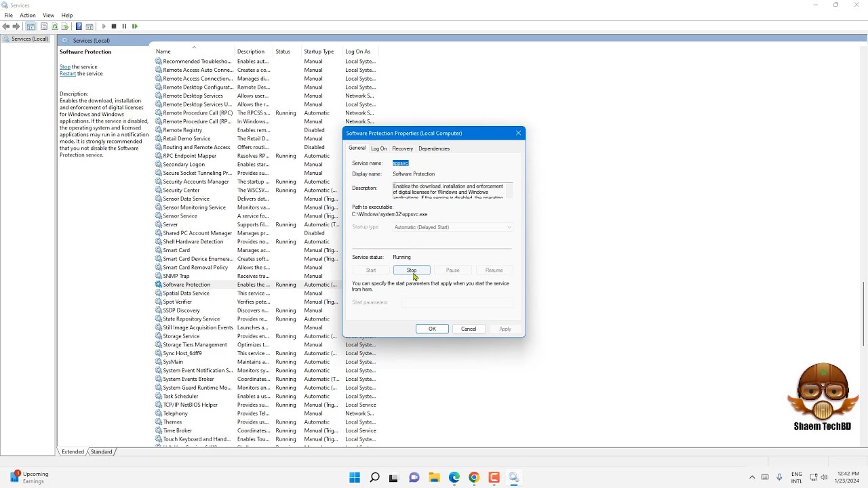This screenshot has height=488, width=868.
Task: Click the gear icon of the Smart Card row
Action: point(159,250)
